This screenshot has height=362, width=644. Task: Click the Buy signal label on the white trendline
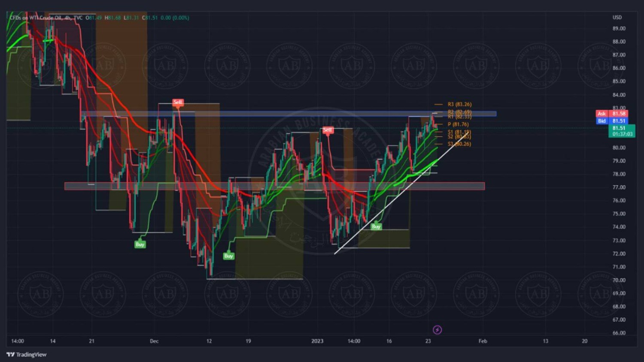click(376, 226)
